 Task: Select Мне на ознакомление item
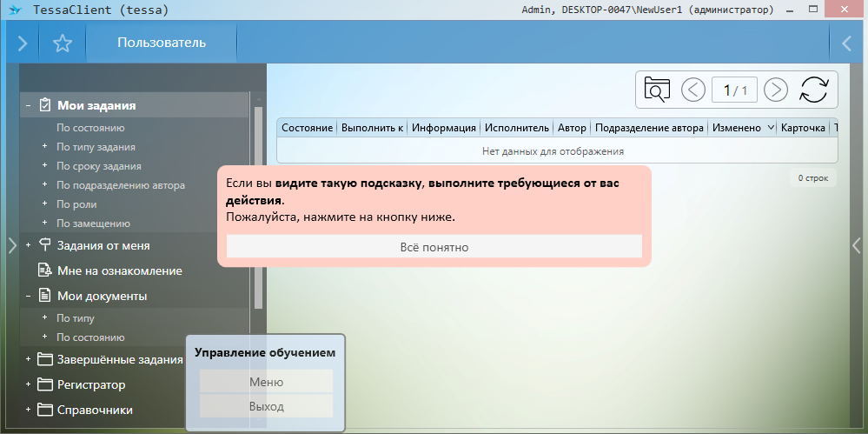[119, 270]
